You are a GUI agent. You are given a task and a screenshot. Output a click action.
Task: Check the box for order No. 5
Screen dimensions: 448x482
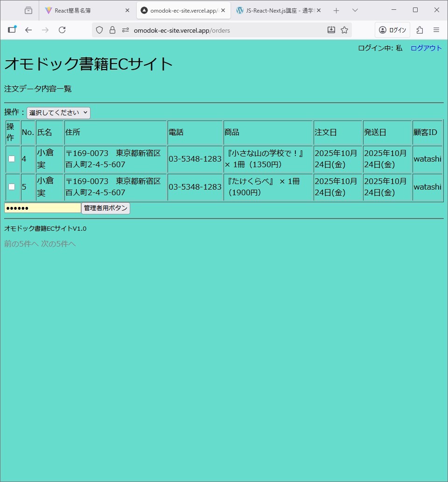click(x=12, y=187)
